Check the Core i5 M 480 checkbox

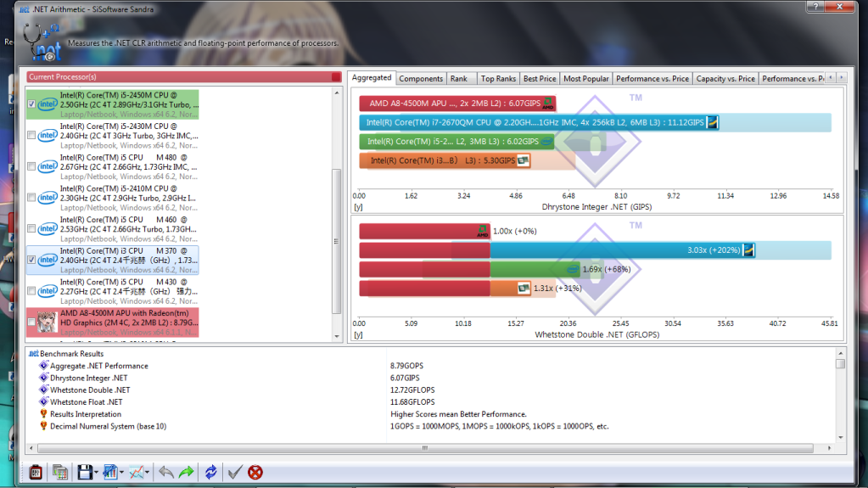31,166
